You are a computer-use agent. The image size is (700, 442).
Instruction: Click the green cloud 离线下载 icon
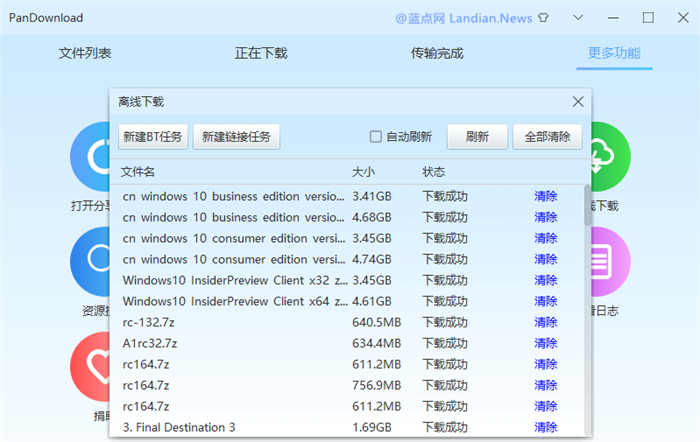point(610,158)
